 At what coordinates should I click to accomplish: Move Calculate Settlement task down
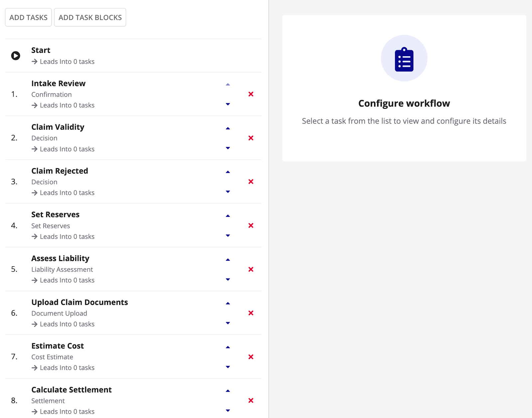(x=228, y=410)
